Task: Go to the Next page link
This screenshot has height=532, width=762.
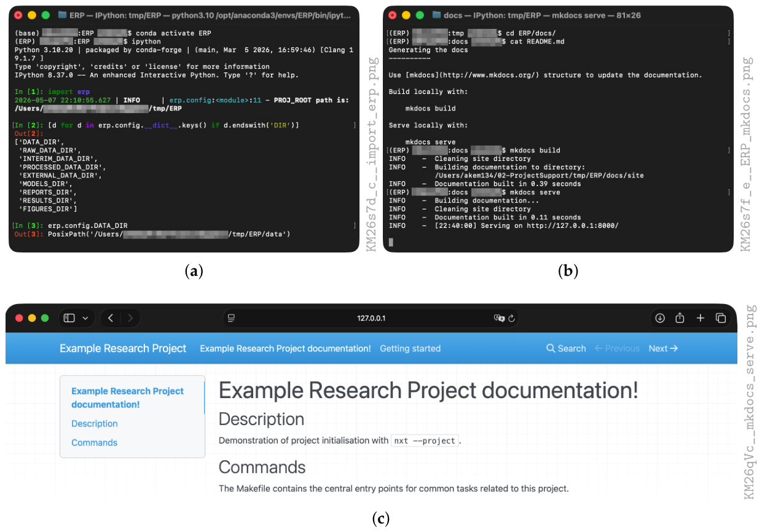Action: coord(664,348)
